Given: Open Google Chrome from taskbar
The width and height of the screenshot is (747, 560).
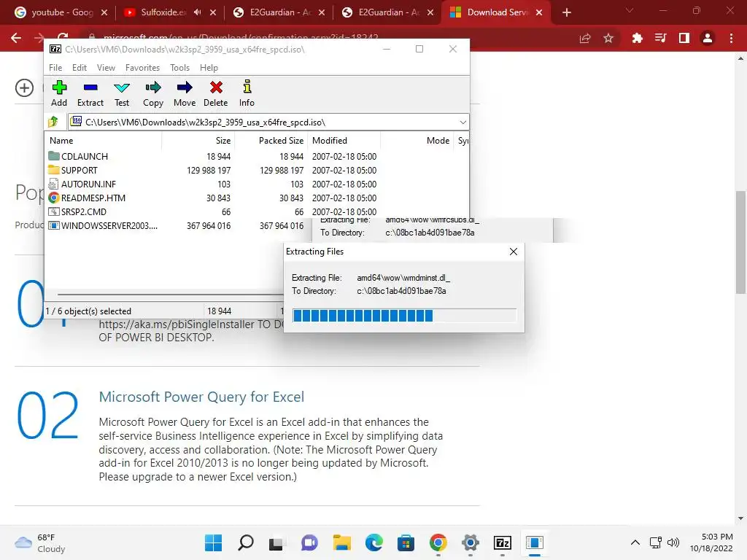Looking at the screenshot, I should click(x=438, y=542).
